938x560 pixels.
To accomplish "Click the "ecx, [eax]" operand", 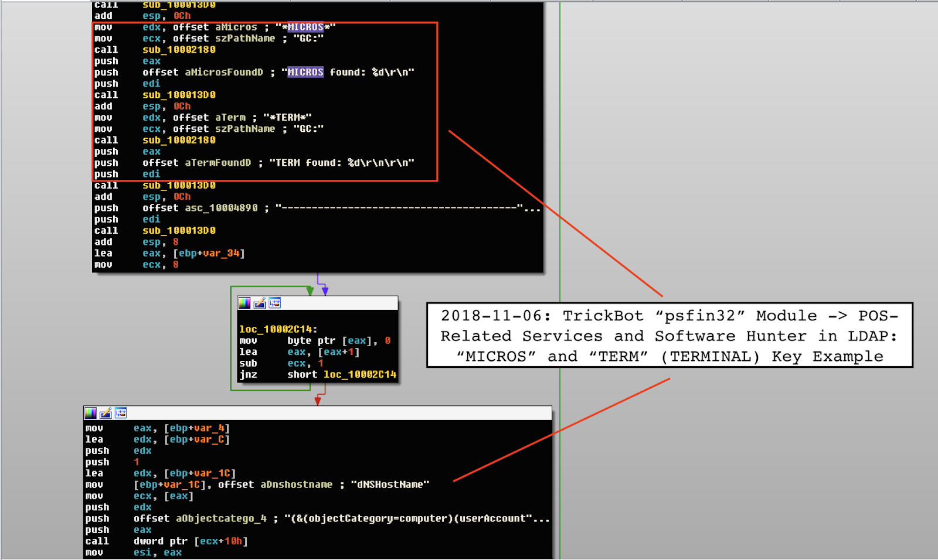I will coord(164,496).
